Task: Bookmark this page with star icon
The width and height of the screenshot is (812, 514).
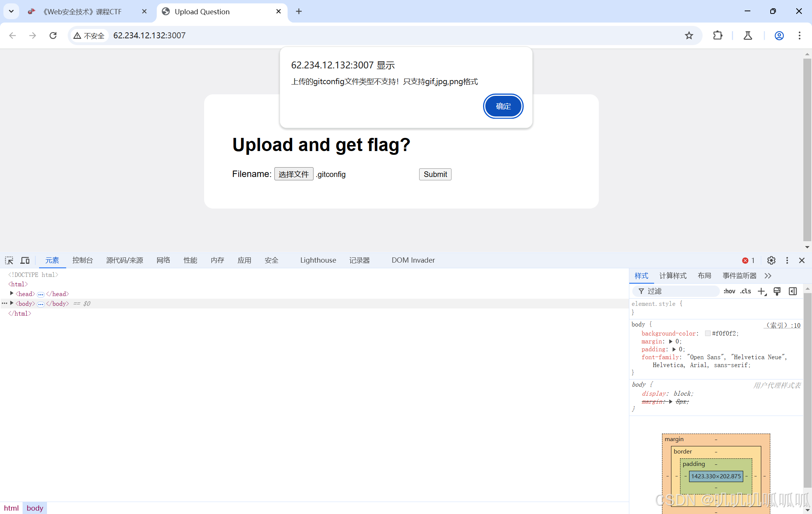Action: [689, 35]
